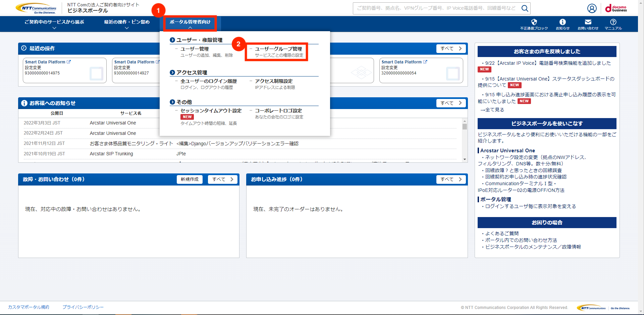Start a search with the magnifier icon
The image size is (644, 315).
(525, 8)
